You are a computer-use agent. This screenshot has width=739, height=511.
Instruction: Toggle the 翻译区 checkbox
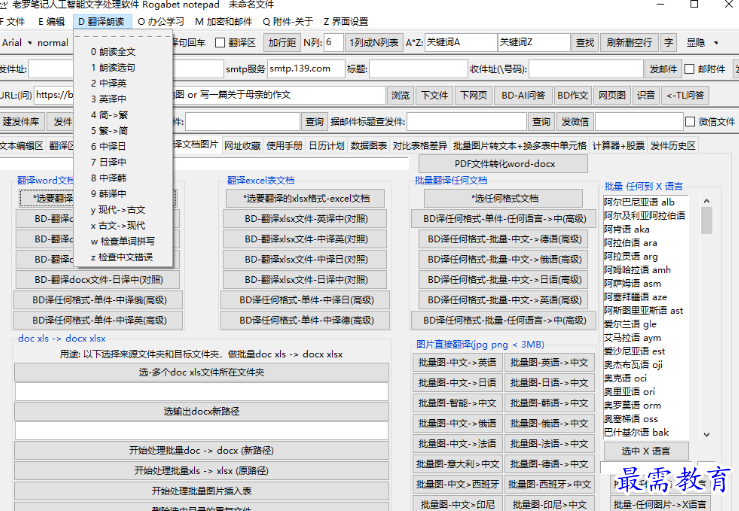(x=220, y=43)
